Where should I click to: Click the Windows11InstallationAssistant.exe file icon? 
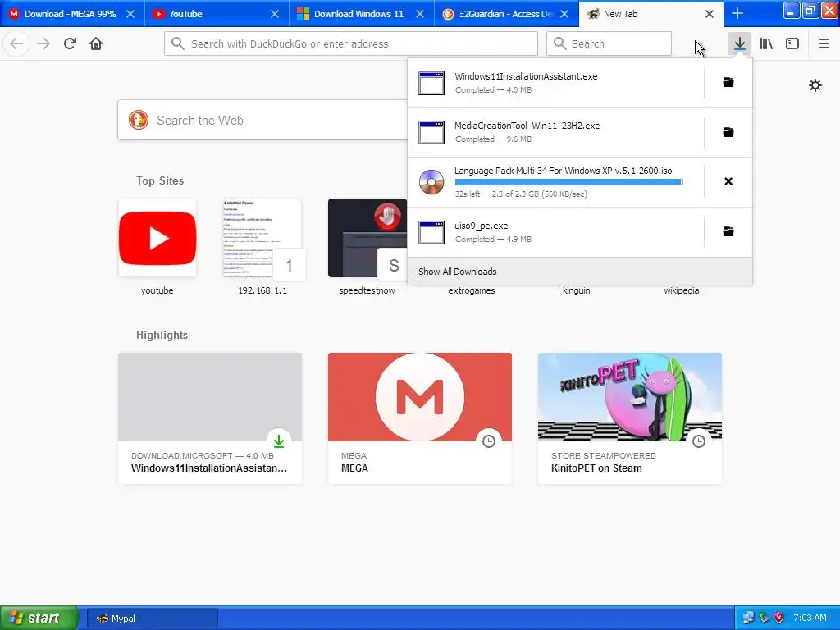click(x=431, y=83)
